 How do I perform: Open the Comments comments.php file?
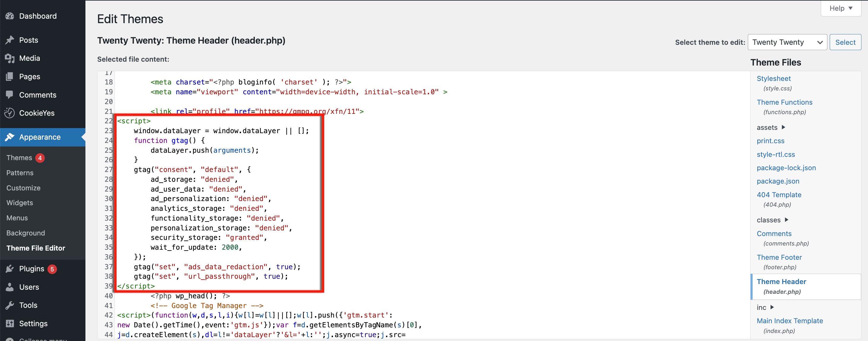point(774,234)
